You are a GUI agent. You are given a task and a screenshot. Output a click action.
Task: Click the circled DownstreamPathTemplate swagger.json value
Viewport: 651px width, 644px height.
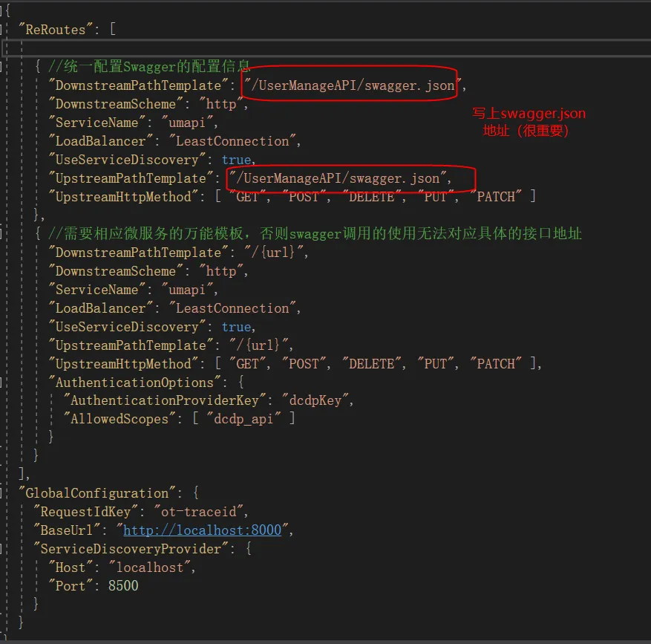tap(352, 85)
